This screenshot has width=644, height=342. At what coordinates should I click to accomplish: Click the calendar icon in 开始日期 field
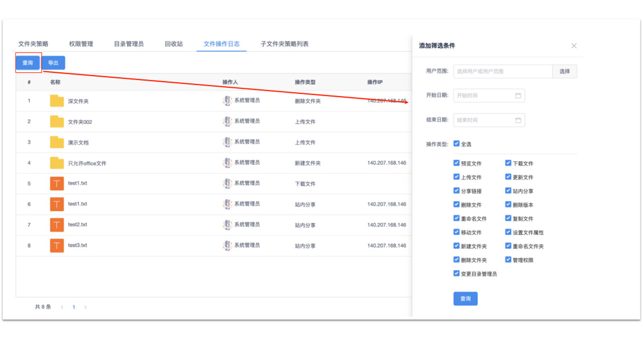(x=518, y=96)
